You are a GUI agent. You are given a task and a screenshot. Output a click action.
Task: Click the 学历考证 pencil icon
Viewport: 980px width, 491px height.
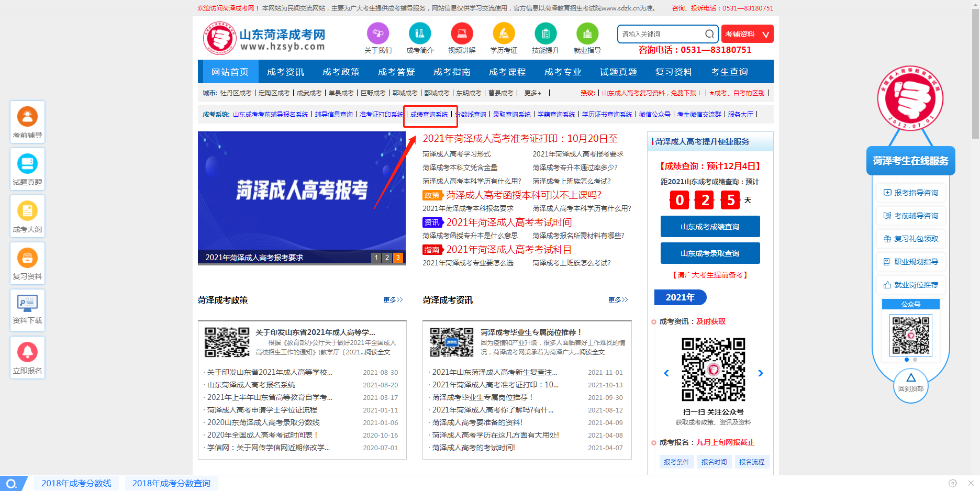(x=504, y=34)
